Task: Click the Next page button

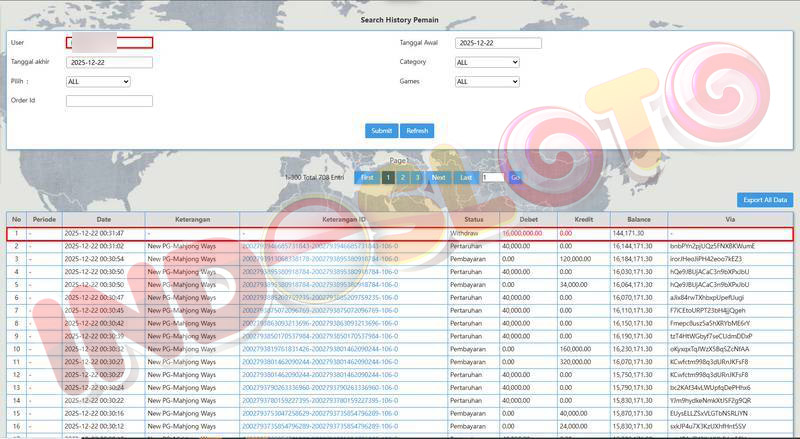Action: pyautogui.click(x=438, y=177)
